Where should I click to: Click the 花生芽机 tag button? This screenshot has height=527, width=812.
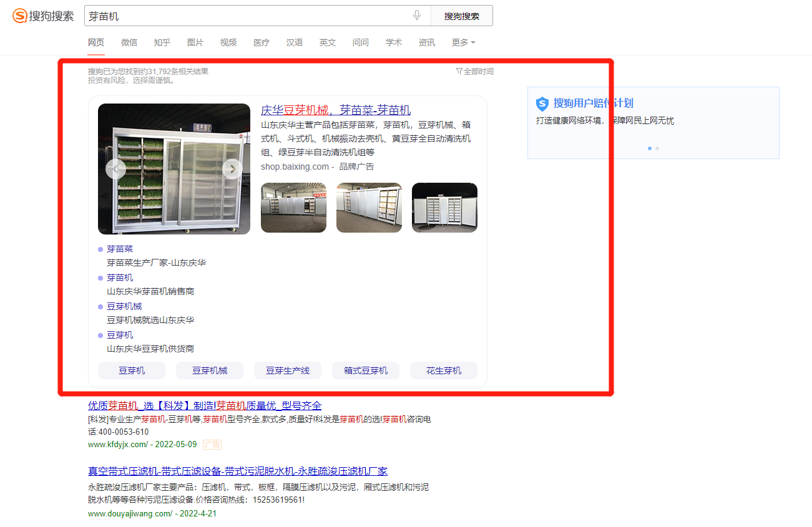pyautogui.click(x=444, y=370)
